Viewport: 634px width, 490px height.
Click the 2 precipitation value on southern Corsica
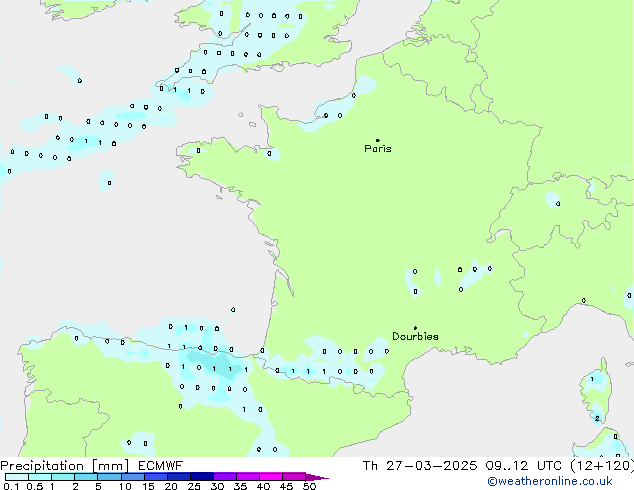(x=597, y=418)
